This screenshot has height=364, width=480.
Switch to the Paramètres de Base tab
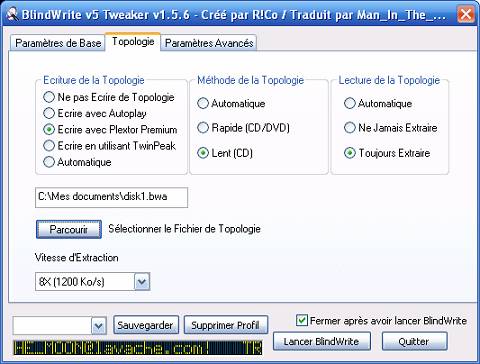pos(58,43)
